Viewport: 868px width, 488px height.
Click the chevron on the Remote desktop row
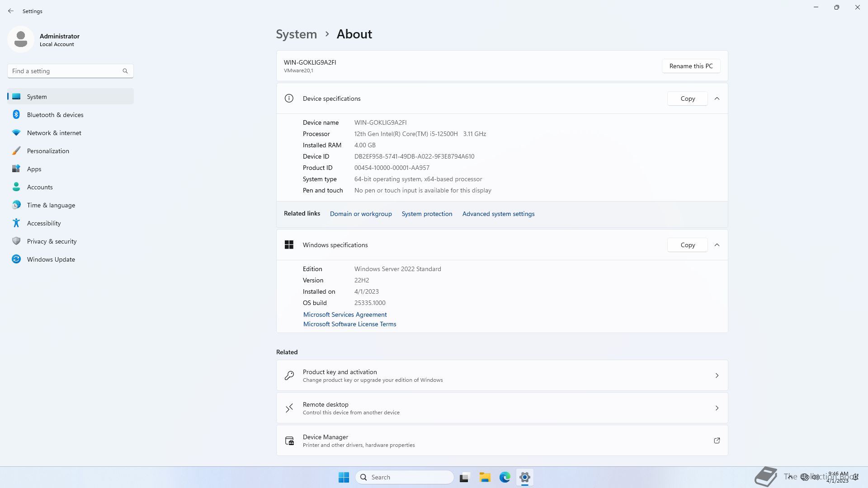[717, 408]
